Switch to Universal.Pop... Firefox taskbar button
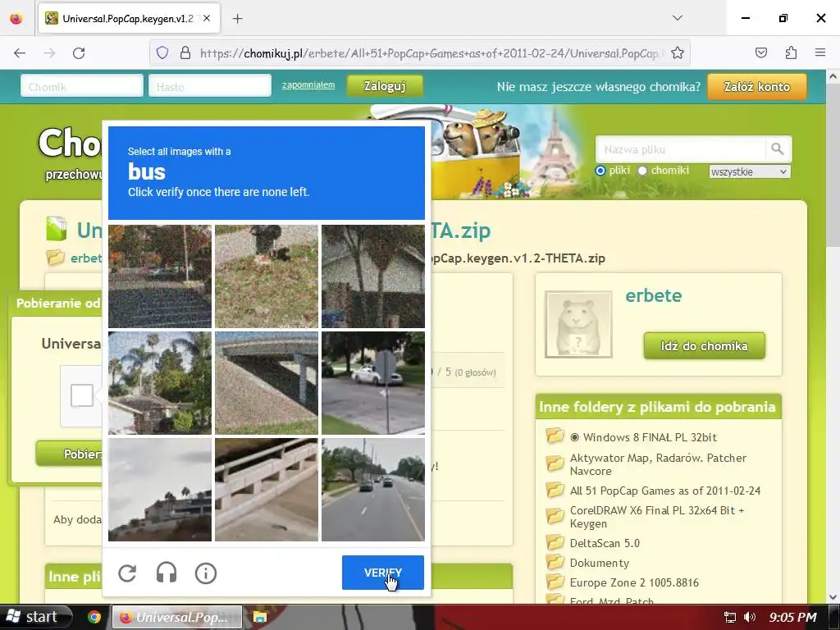This screenshot has width=840, height=630. tap(177, 617)
